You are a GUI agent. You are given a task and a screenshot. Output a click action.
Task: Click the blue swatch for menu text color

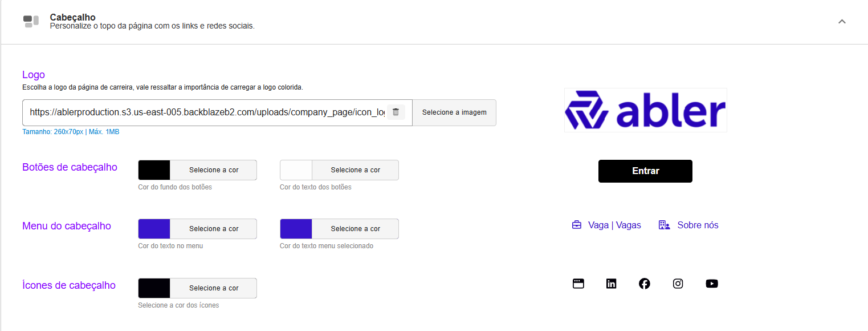154,229
